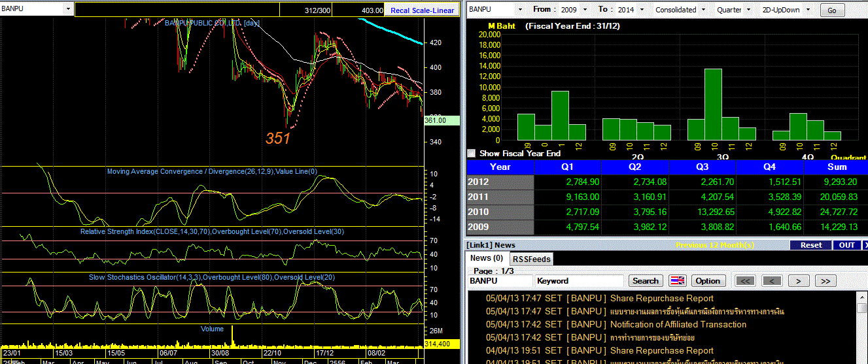868x364 pixels.
Task: Expand the From year 2009 dropdown
Action: [x=585, y=10]
